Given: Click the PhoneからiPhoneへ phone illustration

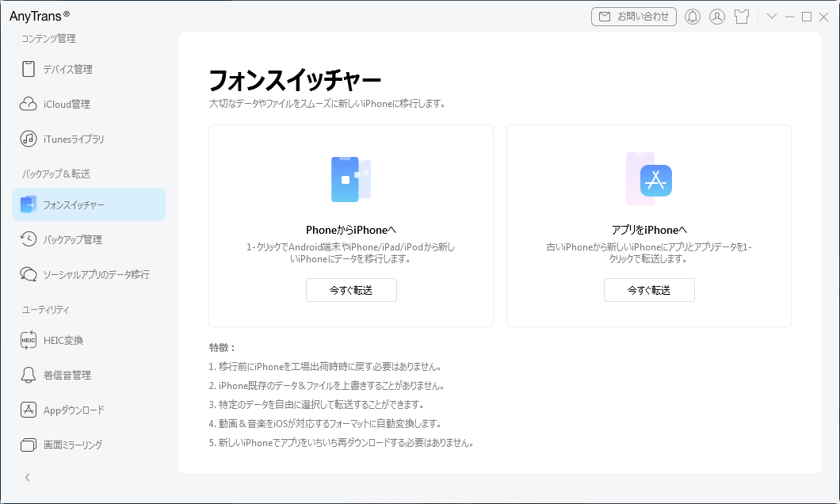Looking at the screenshot, I should coord(350,179).
